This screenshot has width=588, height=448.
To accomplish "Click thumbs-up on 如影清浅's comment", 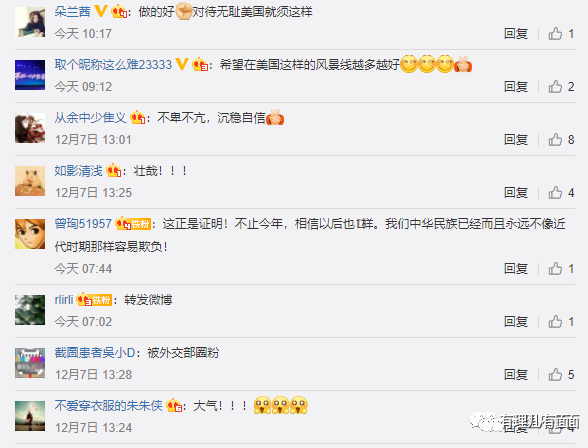I will (555, 193).
